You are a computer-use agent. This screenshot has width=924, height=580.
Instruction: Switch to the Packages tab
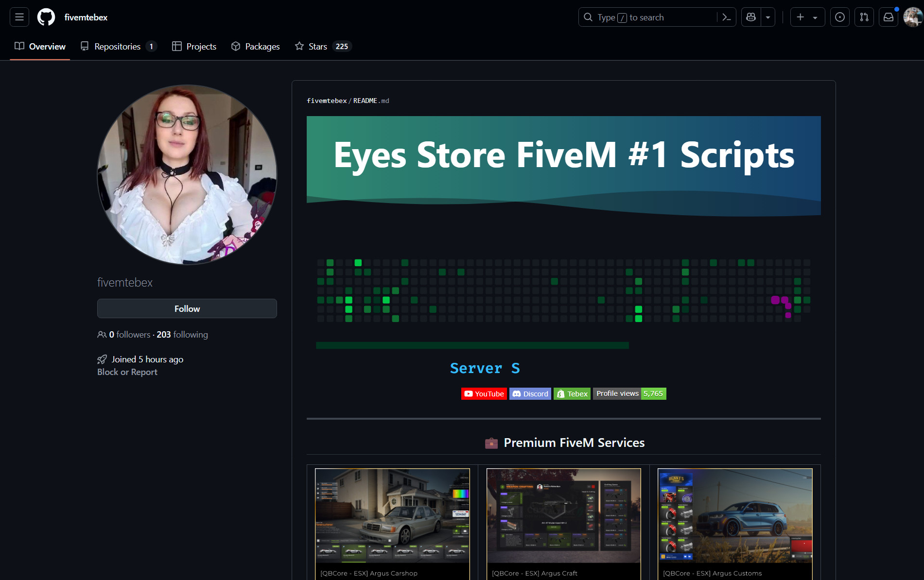click(x=255, y=46)
